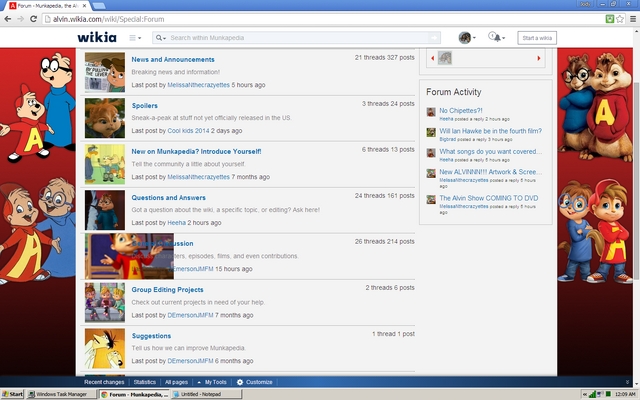Open the Questions and Answers board
Image resolution: width=640 pixels, height=400 pixels.
[169, 198]
